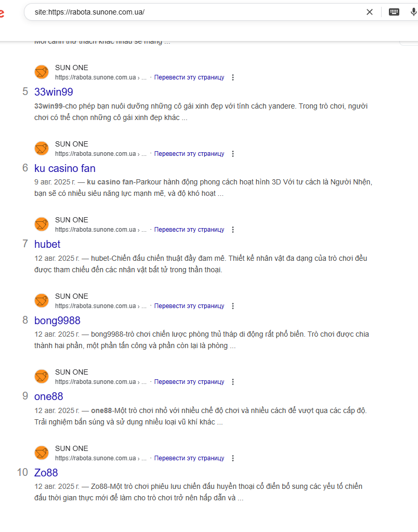The width and height of the screenshot is (418, 532).
Task: Open the ku casino fan result title
Action: point(65,168)
